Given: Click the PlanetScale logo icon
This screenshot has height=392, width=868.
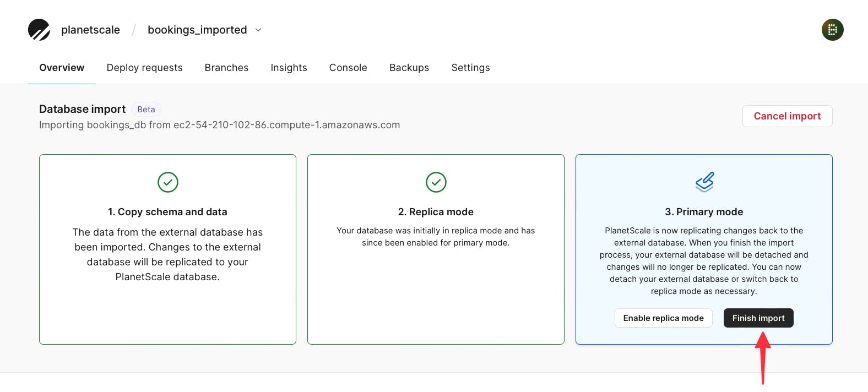Looking at the screenshot, I should [39, 30].
